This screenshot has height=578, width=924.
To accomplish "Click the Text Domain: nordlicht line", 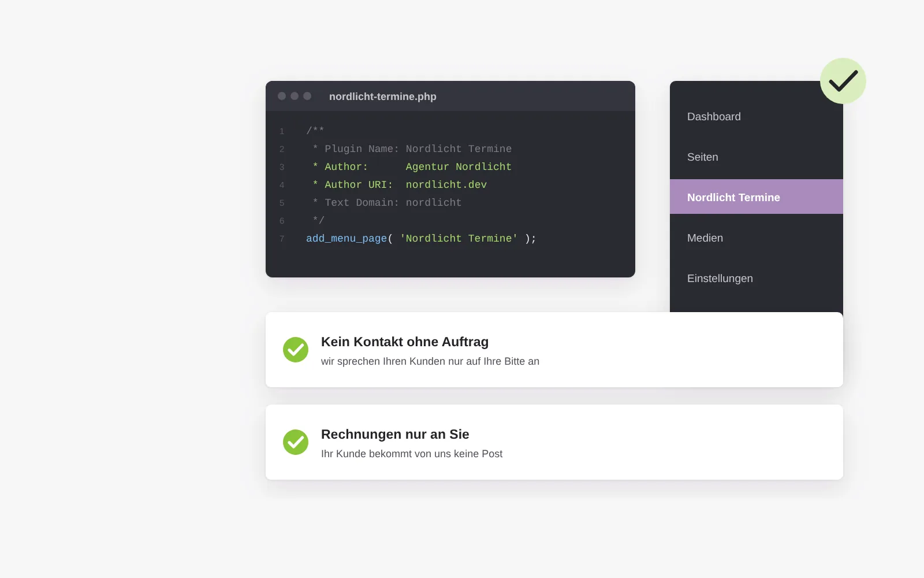I will click(x=387, y=203).
